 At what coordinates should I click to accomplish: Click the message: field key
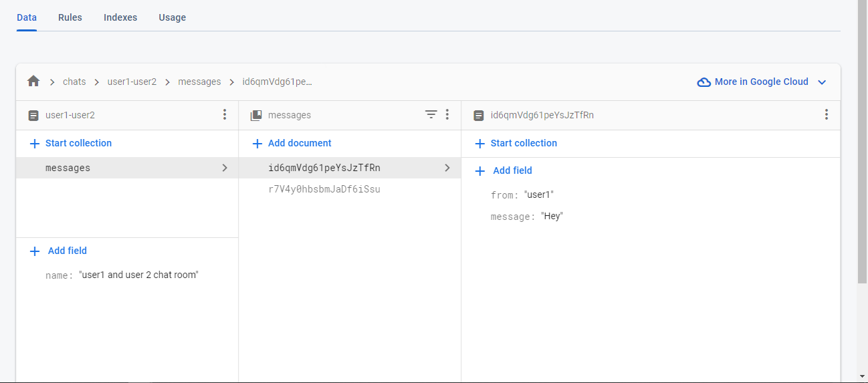pos(513,217)
